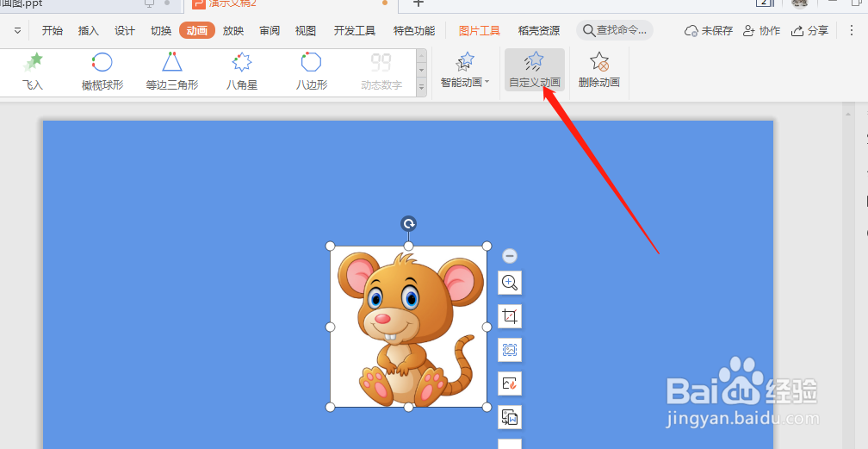This screenshot has height=449, width=868.
Task: Click the vertical scrollbar up arrow beside the slide
Action: (x=848, y=115)
